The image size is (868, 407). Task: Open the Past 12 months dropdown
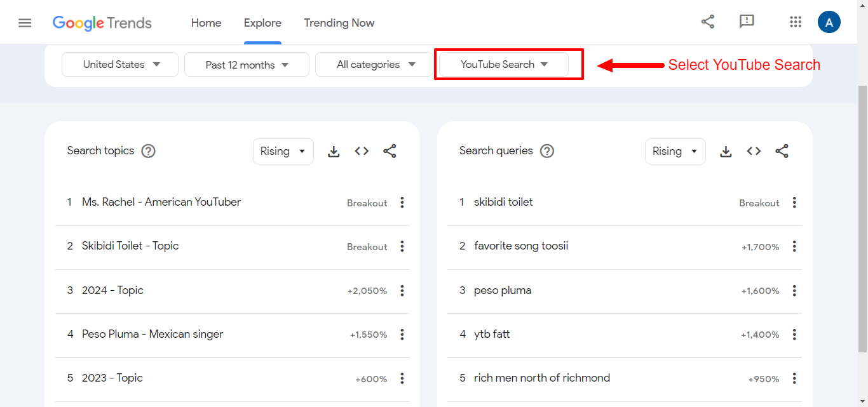pos(247,64)
